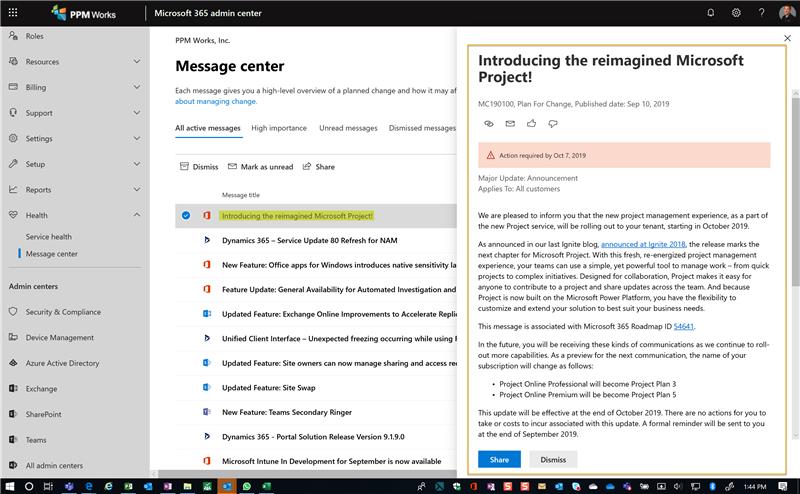Open the settings gear in header

[x=736, y=13]
